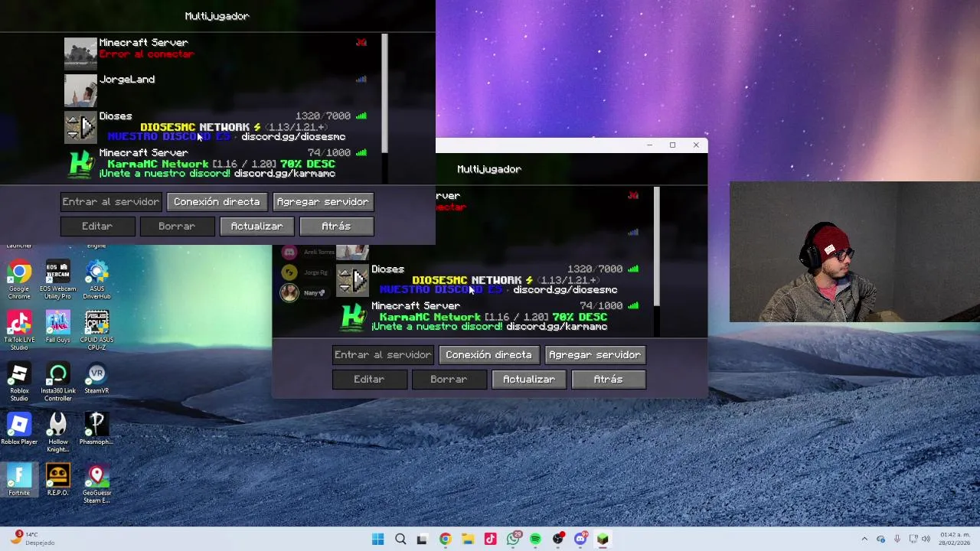Screen dimensions: 980x551
Task: Switch to TikTok app in taskbar
Action: point(490,539)
